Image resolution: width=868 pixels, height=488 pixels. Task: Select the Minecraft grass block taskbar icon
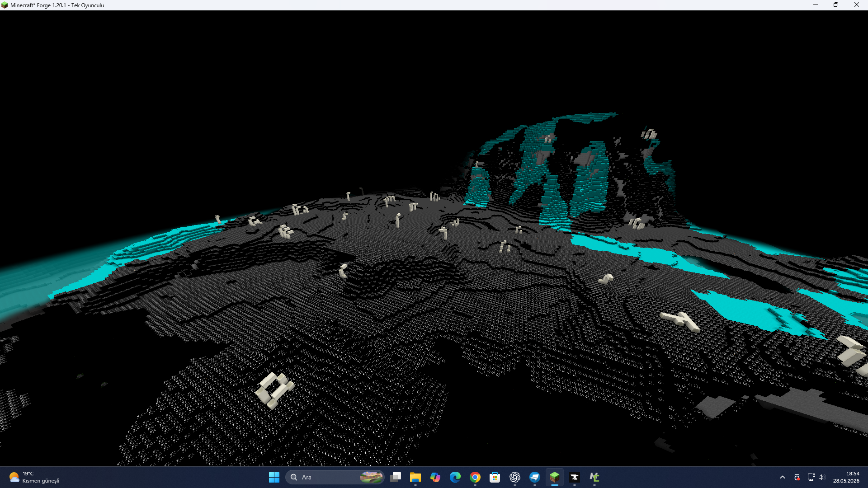[x=555, y=477]
